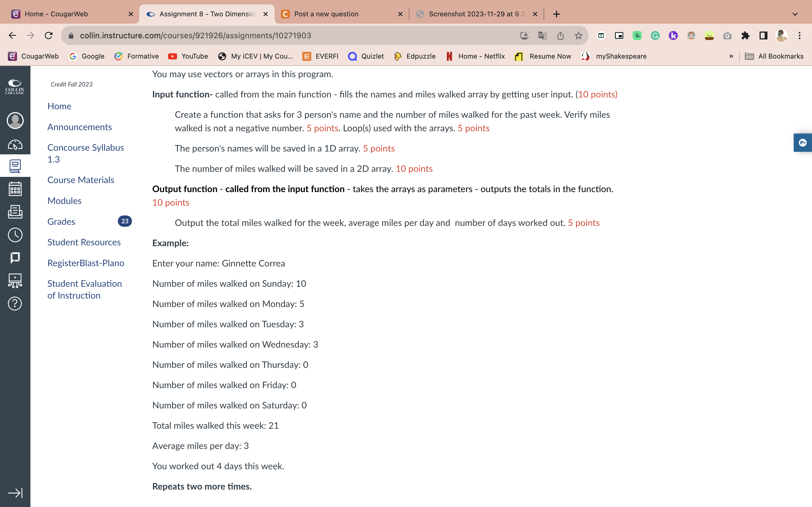Image resolution: width=812 pixels, height=507 pixels.
Task: Reload the page
Action: [49, 35]
